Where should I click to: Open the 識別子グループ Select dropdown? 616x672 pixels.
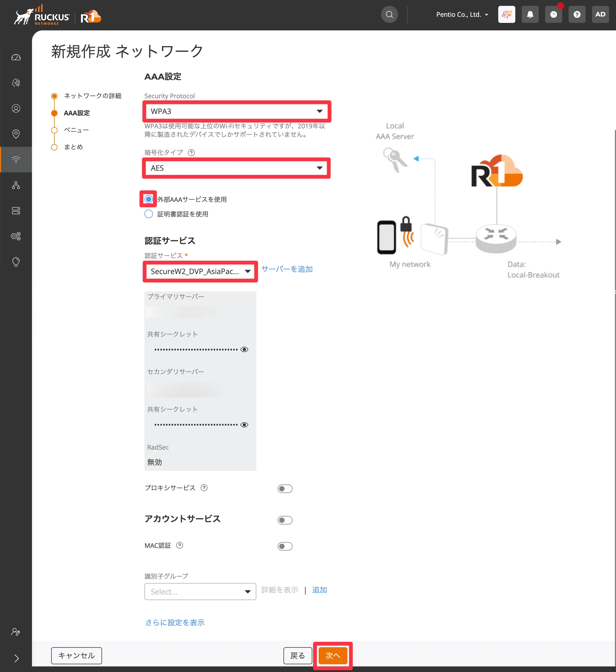click(200, 592)
